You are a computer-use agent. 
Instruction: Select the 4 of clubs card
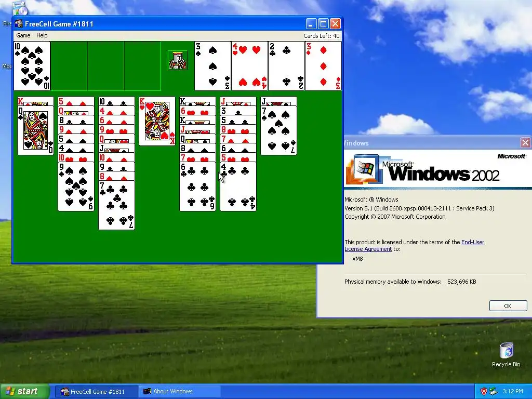pyautogui.click(x=238, y=187)
